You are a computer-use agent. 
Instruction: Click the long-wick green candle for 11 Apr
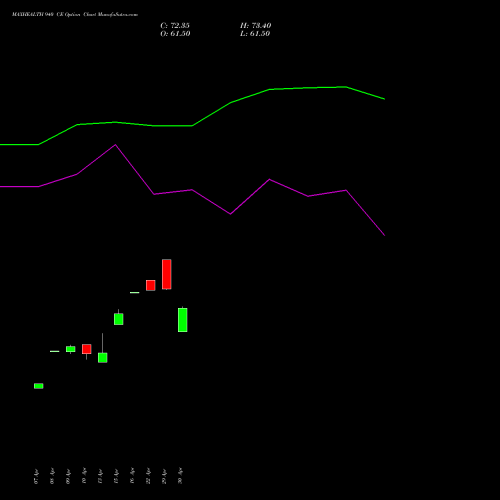click(x=103, y=357)
